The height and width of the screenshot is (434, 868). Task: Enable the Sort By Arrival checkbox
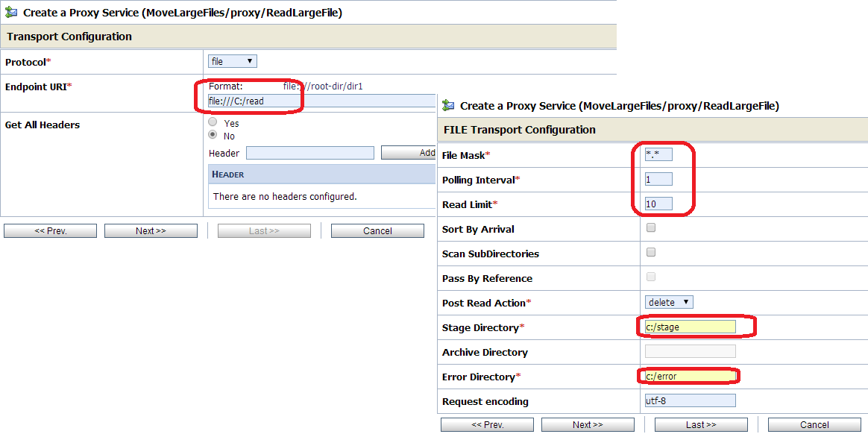pos(650,227)
